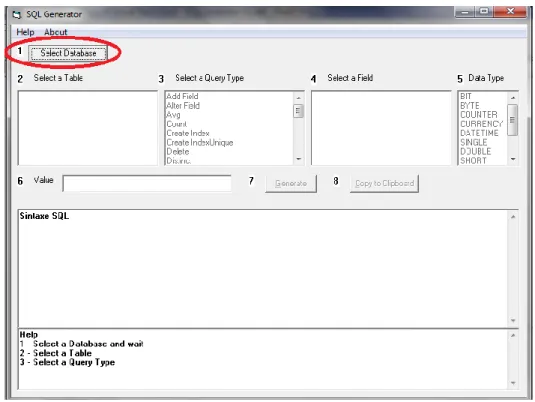
Task: Click the Generate button
Action: [x=291, y=184]
